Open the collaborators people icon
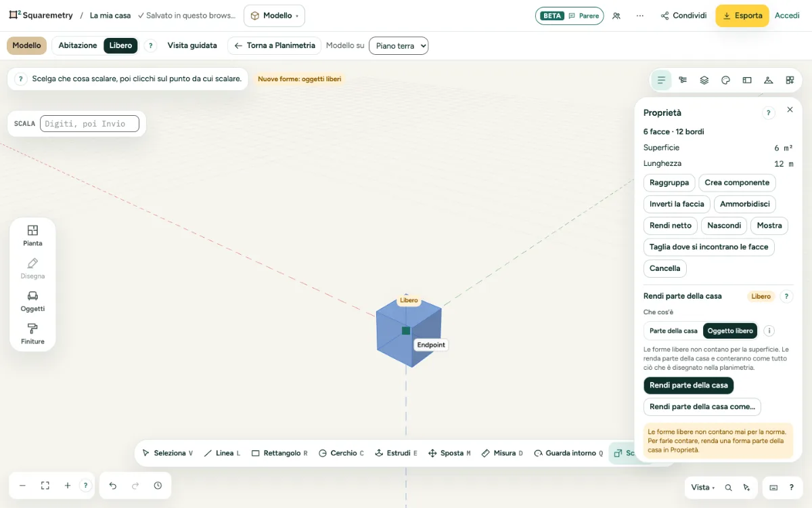The height and width of the screenshot is (508, 812). click(616, 16)
